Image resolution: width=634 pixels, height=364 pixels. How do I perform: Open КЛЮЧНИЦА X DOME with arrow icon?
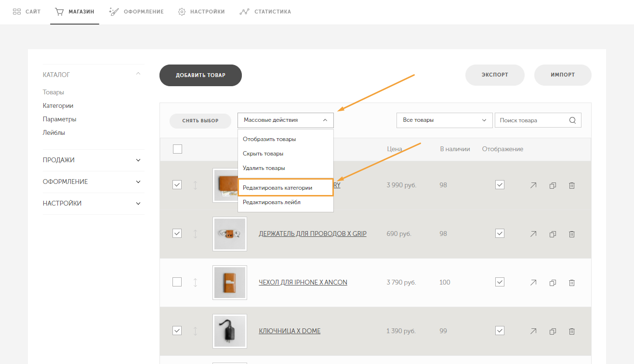(533, 331)
